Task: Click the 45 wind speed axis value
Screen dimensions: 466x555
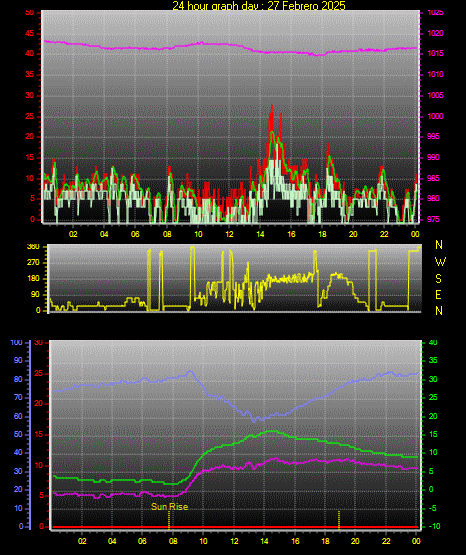Action: pos(30,34)
